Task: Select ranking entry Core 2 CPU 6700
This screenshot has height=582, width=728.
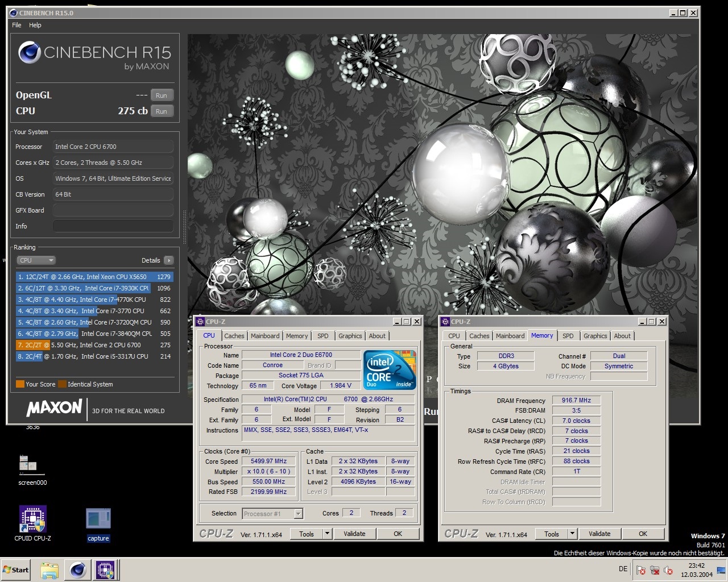Action: pos(94,345)
